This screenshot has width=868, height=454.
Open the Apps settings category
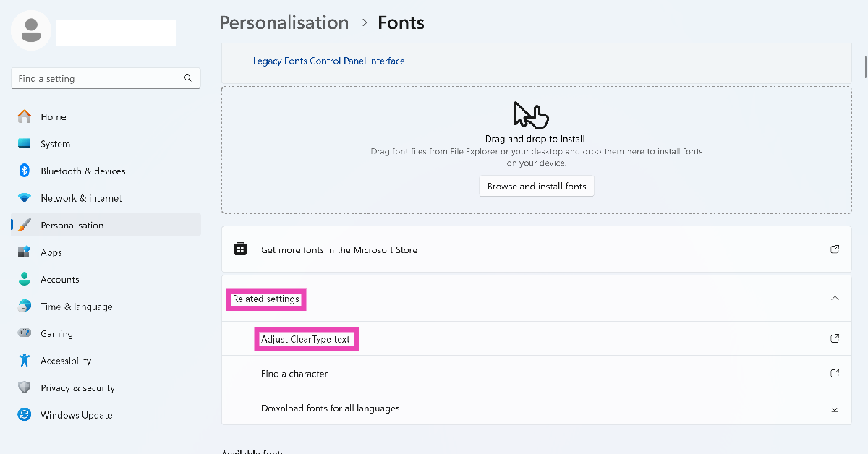click(51, 252)
